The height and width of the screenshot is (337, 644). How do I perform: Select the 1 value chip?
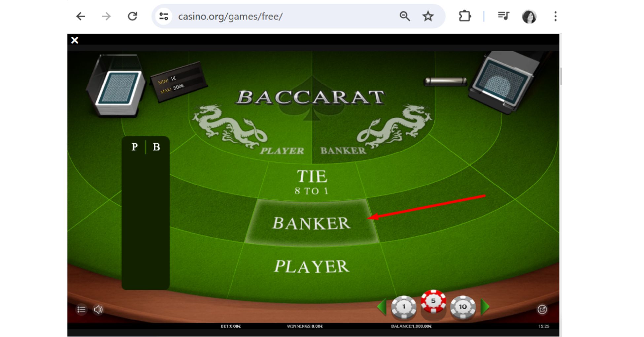point(404,307)
